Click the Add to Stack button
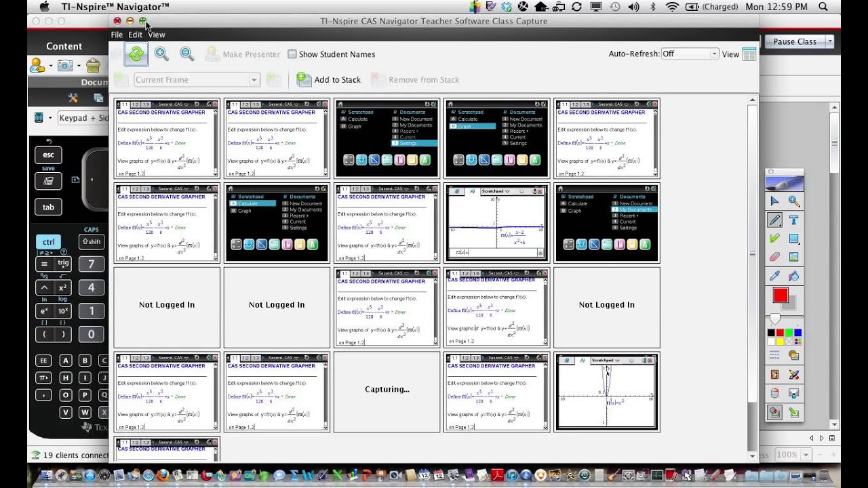Image resolution: width=868 pixels, height=488 pixels. [329, 80]
